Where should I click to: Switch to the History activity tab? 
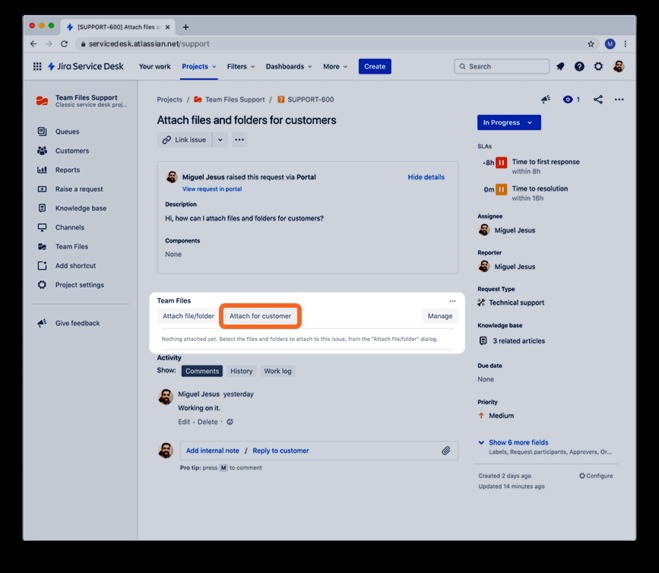coord(242,371)
